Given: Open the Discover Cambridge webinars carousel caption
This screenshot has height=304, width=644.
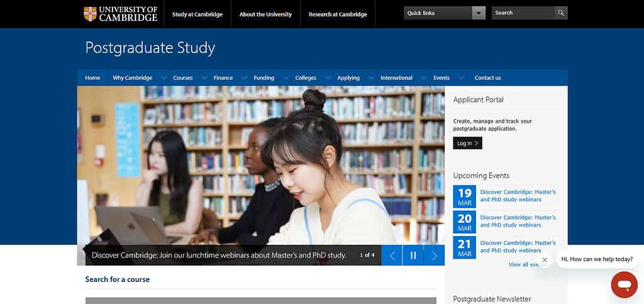Looking at the screenshot, I should (x=219, y=255).
